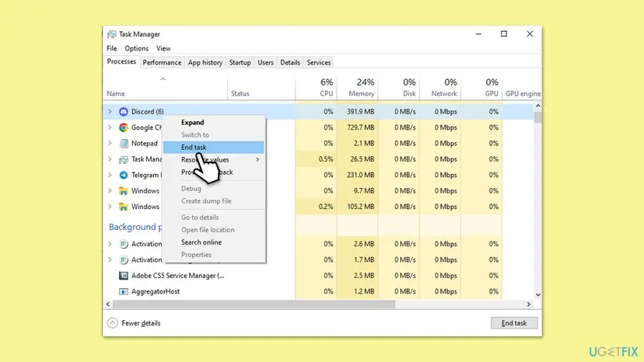Expand the Task Manager process group

click(110, 159)
